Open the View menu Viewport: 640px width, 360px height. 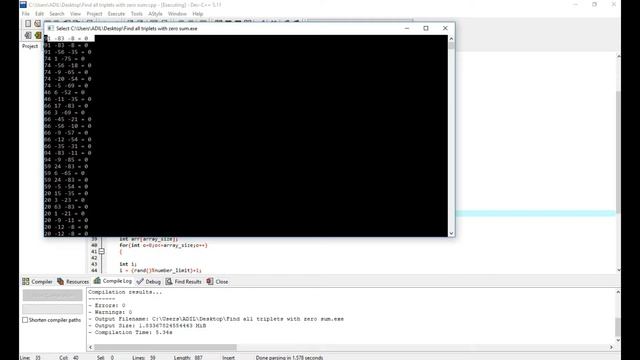75,14
